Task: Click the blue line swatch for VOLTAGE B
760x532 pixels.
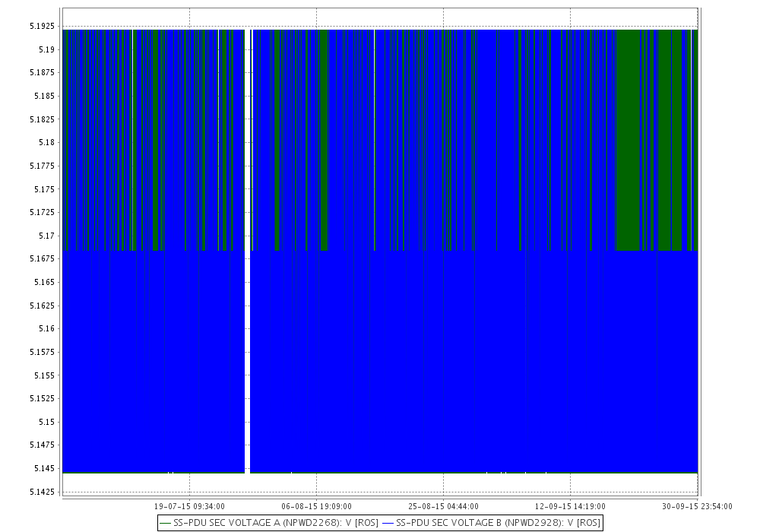Action: (388, 524)
